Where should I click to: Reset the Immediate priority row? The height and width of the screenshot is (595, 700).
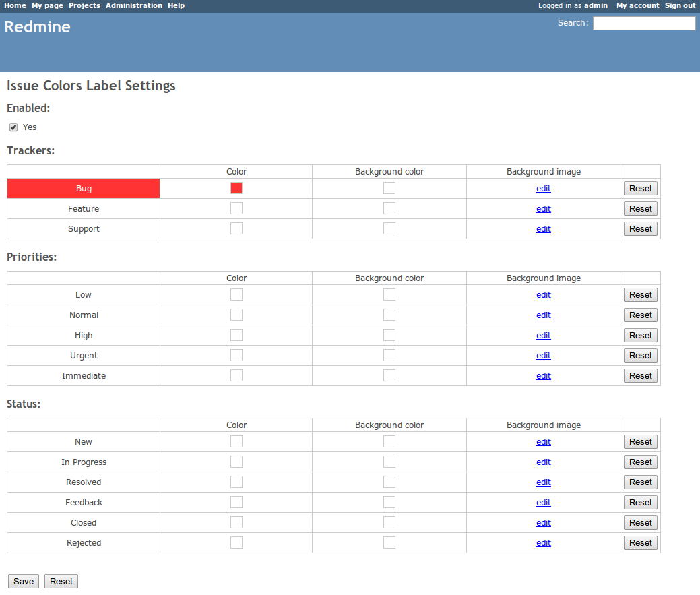tap(641, 375)
